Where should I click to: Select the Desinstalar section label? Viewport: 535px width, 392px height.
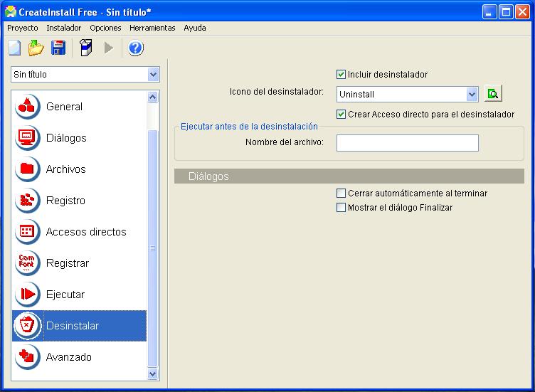[x=73, y=326]
